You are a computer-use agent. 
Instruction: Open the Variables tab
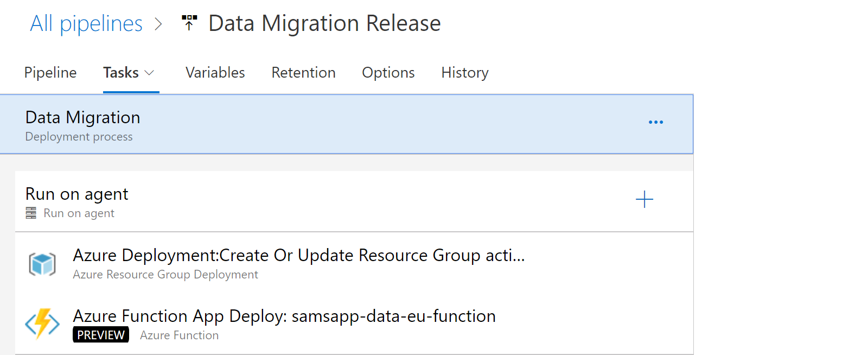(215, 73)
